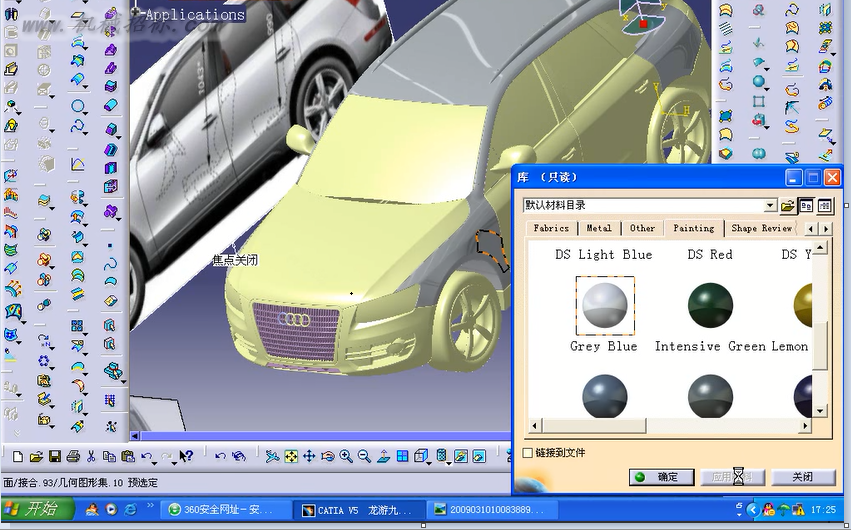Screen dimensions: 851x531
Task: Expand the Applications tree node
Action: point(136,11)
